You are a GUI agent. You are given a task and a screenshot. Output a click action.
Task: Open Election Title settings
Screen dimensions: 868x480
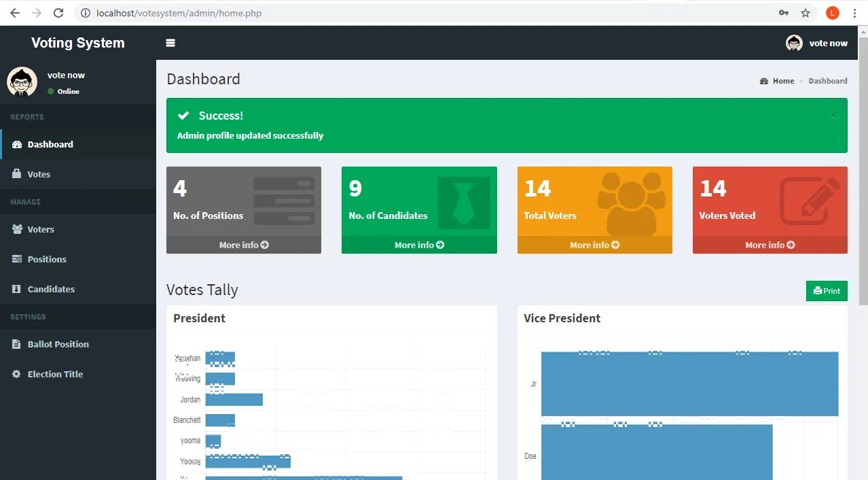point(78,374)
